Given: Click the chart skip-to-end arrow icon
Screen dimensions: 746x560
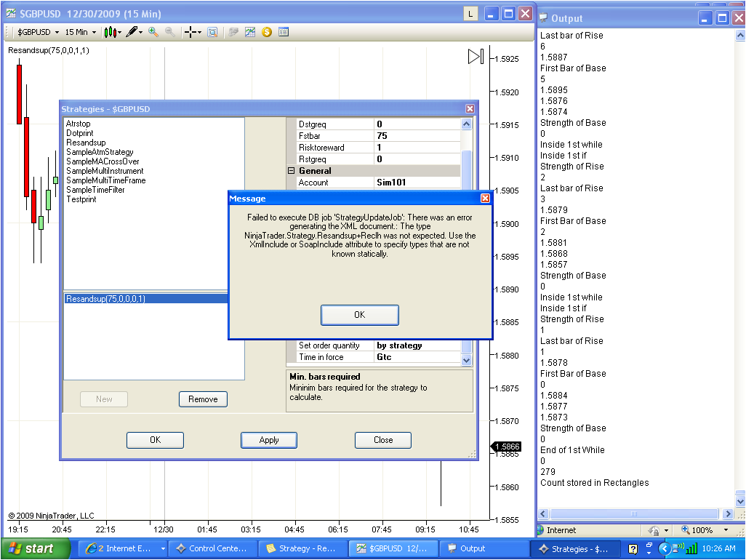Looking at the screenshot, I should 476,57.
